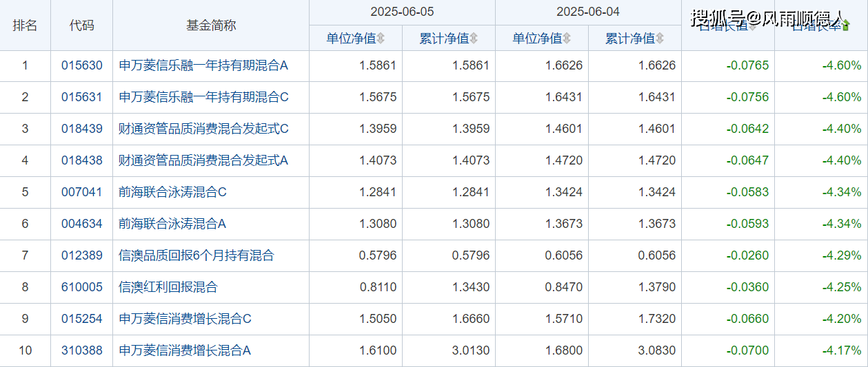Open fund code 015631

click(x=81, y=97)
